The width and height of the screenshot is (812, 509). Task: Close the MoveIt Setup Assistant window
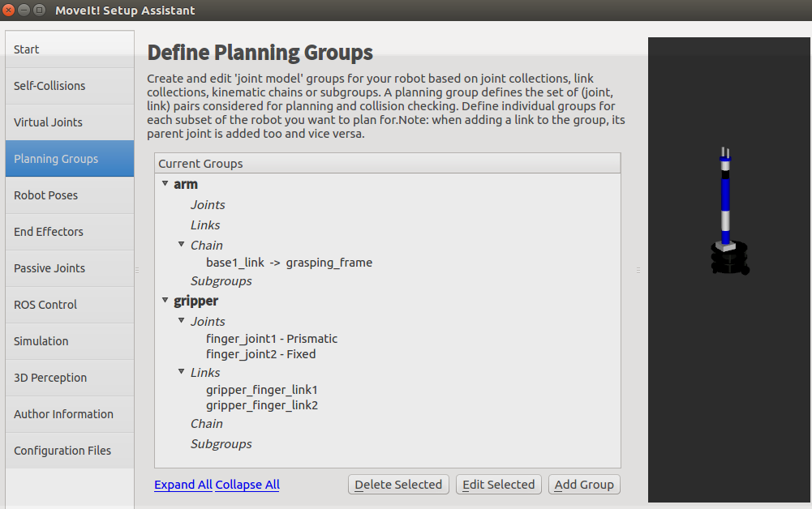tap(9, 10)
